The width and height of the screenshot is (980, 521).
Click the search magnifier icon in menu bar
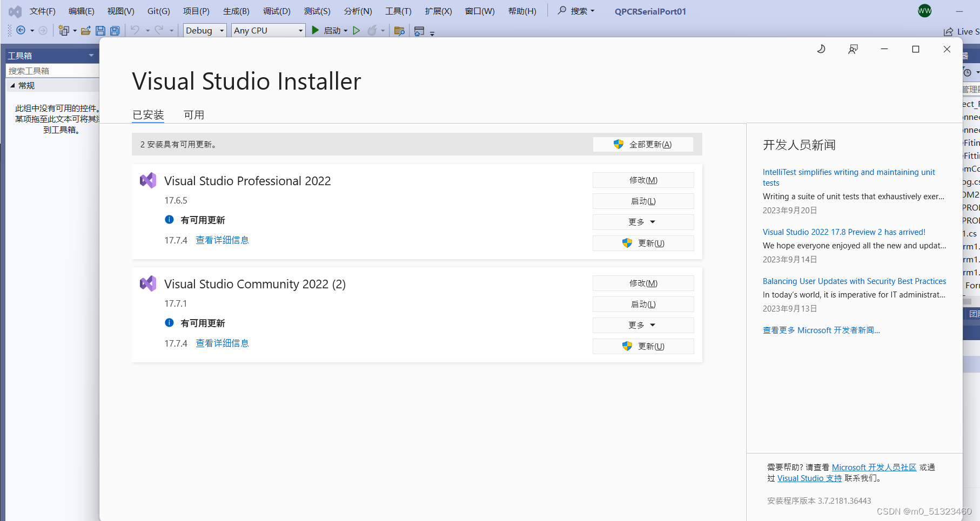(562, 10)
